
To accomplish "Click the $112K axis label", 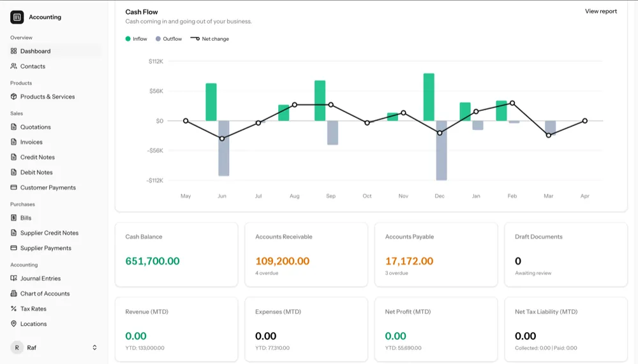I will pyautogui.click(x=156, y=61).
